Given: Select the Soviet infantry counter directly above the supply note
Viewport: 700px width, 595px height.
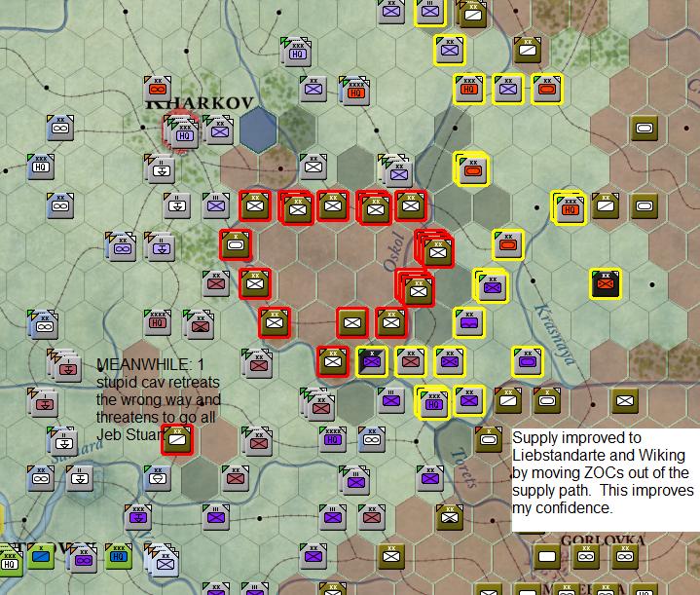Looking at the screenshot, I should pos(625,400).
